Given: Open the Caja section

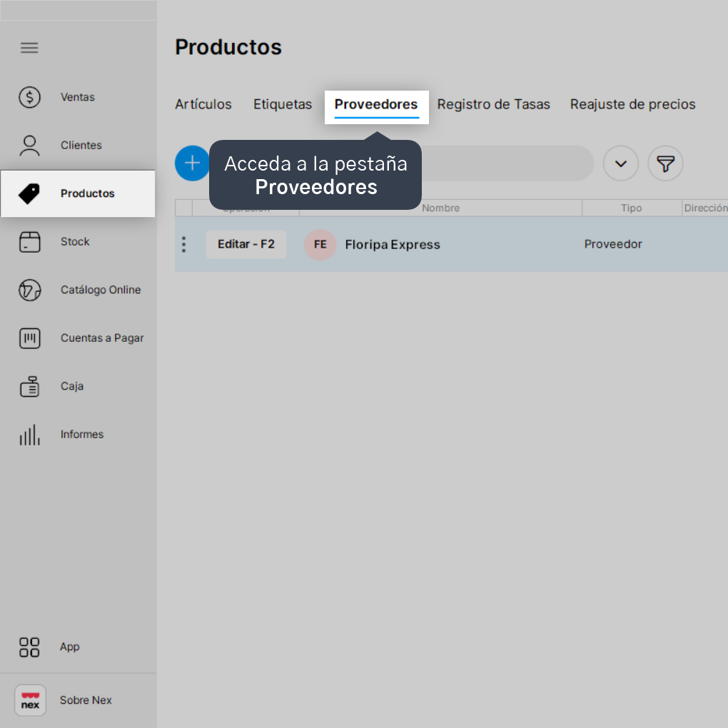Looking at the screenshot, I should click(72, 386).
